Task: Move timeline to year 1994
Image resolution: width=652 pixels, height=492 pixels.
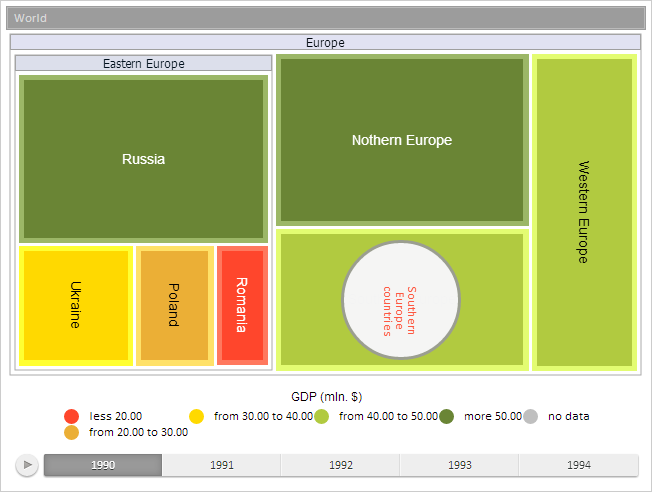Action: click(578, 465)
